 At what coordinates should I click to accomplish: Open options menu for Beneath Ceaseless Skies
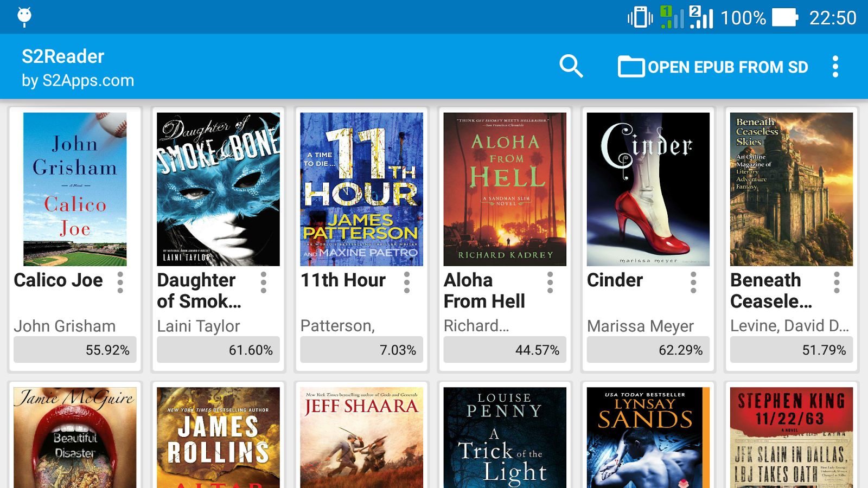[837, 282]
